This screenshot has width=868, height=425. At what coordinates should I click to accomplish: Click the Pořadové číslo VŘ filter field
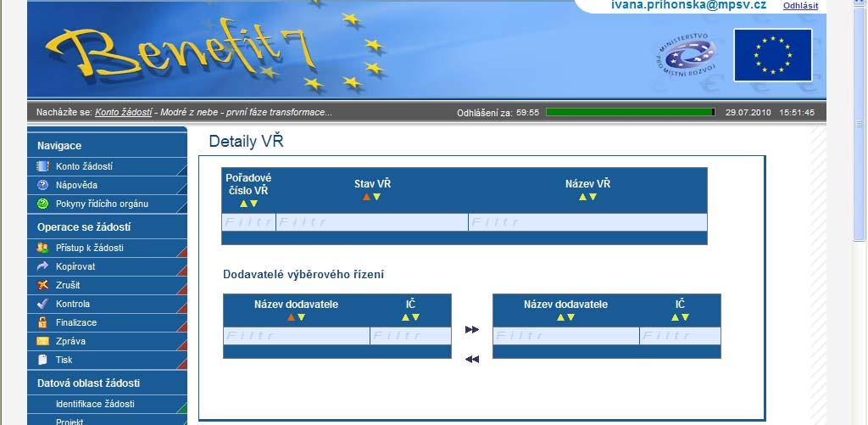(248, 222)
